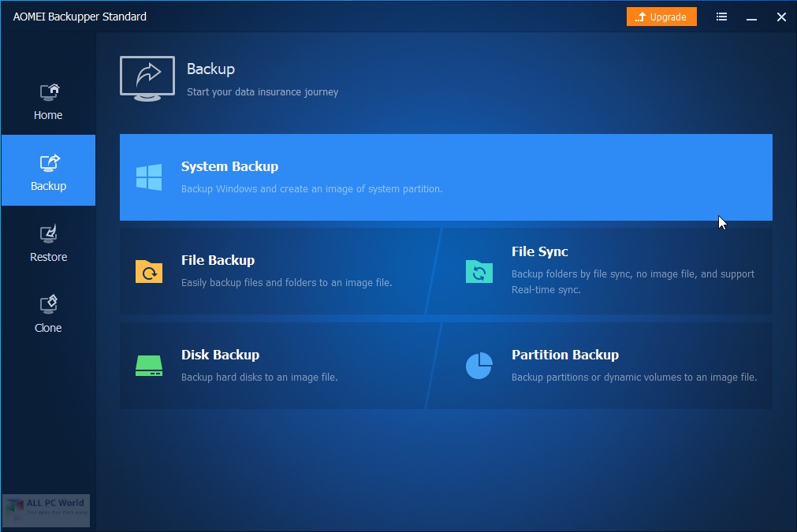Click the Backup sidebar icon
The width and height of the screenshot is (797, 532).
point(50,162)
